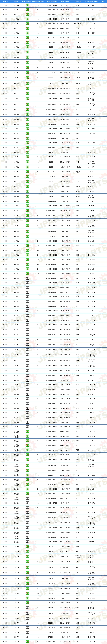Click diesel ON icon, Zafira 1.7 CDTI 81kW row
This screenshot has height=644, width=107.
click(x=28, y=608)
